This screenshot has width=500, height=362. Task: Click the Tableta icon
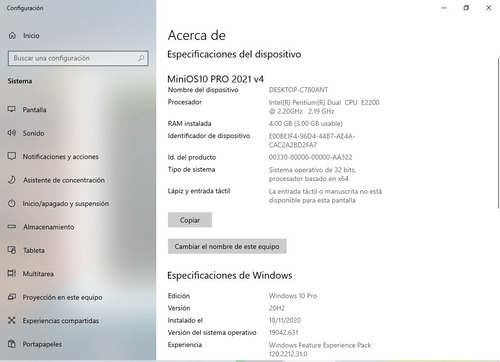coord(12,250)
